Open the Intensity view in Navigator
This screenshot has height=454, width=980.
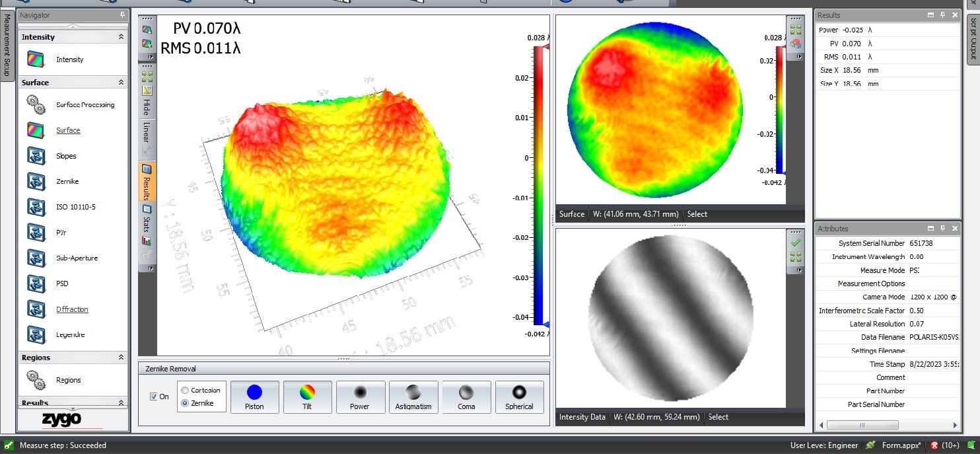click(36, 59)
